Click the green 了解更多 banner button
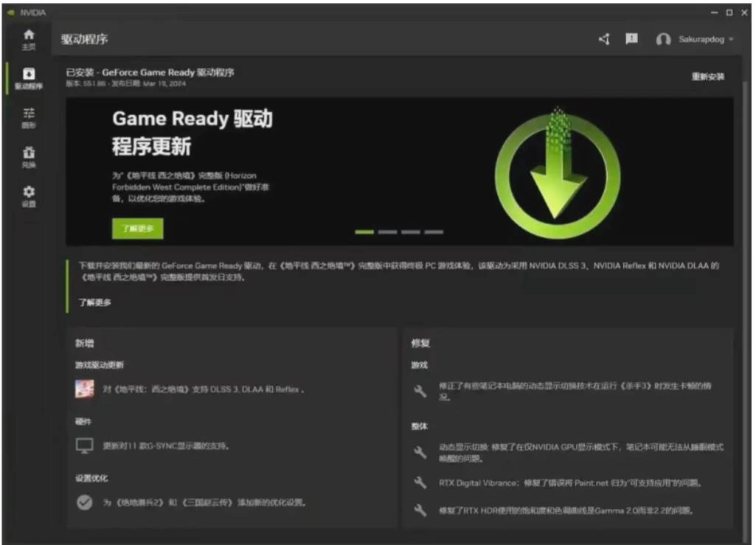756x545 pixels. pyautogui.click(x=138, y=229)
